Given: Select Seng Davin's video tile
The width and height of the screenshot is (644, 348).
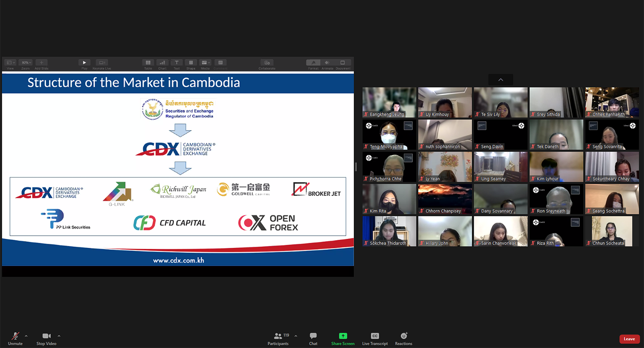Looking at the screenshot, I should 500,135.
